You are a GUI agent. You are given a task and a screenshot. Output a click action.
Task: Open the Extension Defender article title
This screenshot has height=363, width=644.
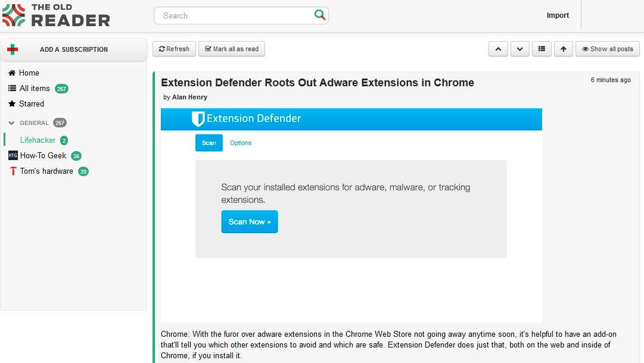tap(318, 83)
